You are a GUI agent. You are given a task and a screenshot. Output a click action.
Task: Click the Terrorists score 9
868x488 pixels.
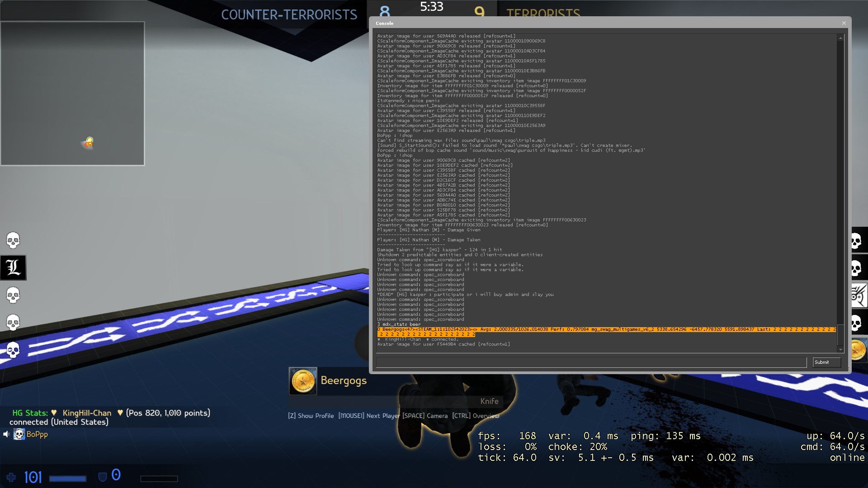(x=480, y=11)
